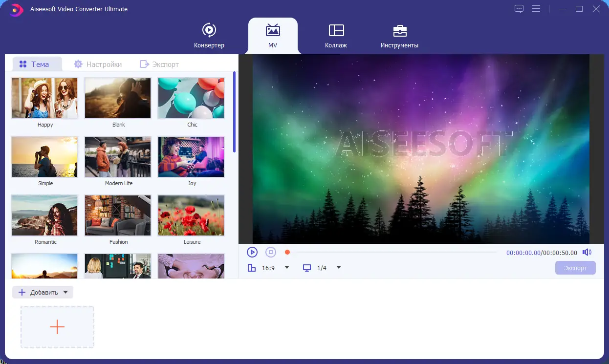
Task: Play the preview video
Action: [252, 252]
